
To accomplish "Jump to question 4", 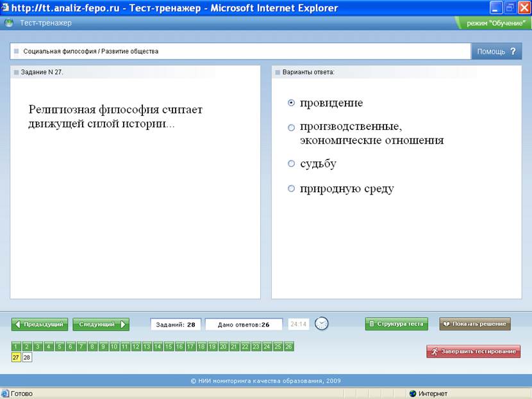I will [49, 346].
